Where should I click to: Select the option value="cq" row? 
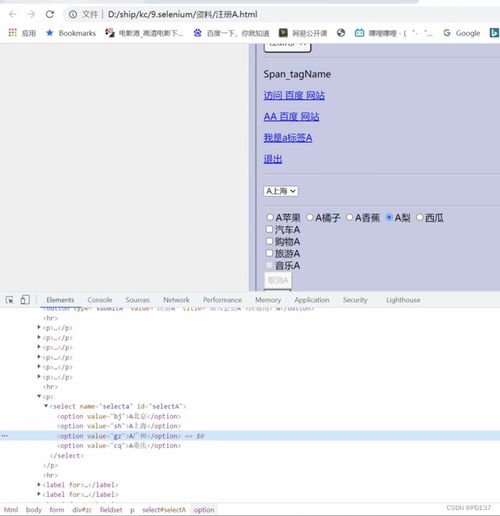coord(119,445)
